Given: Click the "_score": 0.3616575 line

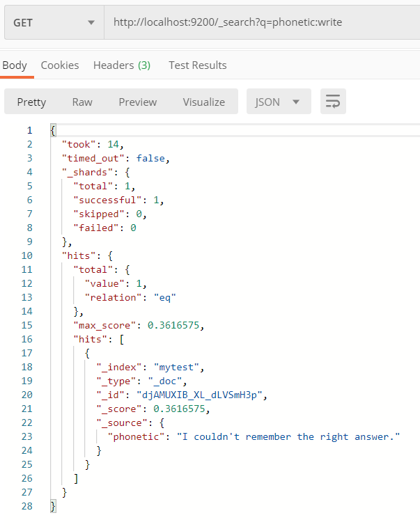Looking at the screenshot, I should (x=153, y=409).
